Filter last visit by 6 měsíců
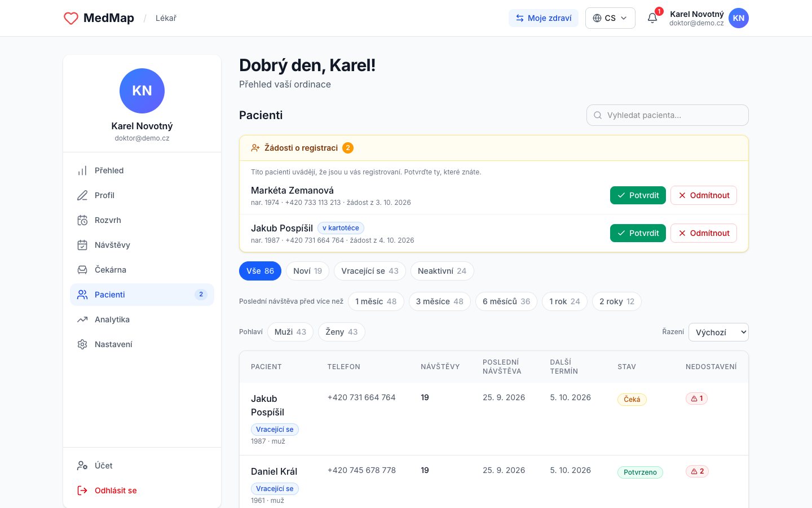Screen dimensions: 812x508 click(x=506, y=301)
